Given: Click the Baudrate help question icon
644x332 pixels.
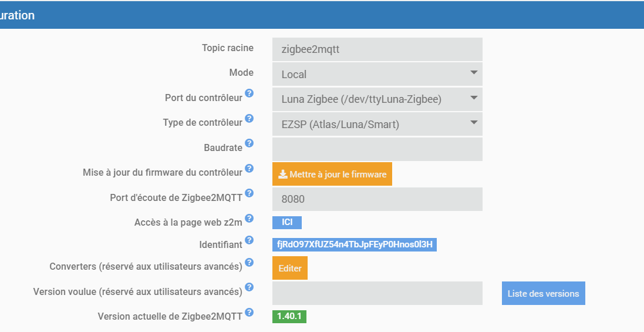Looking at the screenshot, I should 249,143.
